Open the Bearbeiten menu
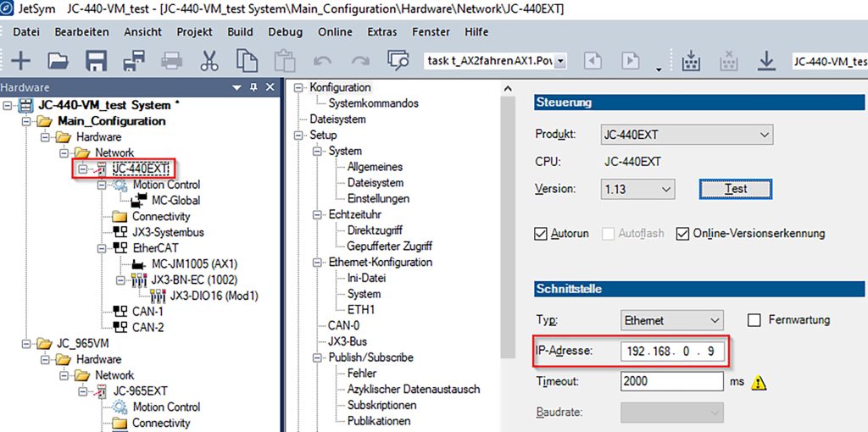The width and height of the screenshot is (868, 432). click(82, 32)
